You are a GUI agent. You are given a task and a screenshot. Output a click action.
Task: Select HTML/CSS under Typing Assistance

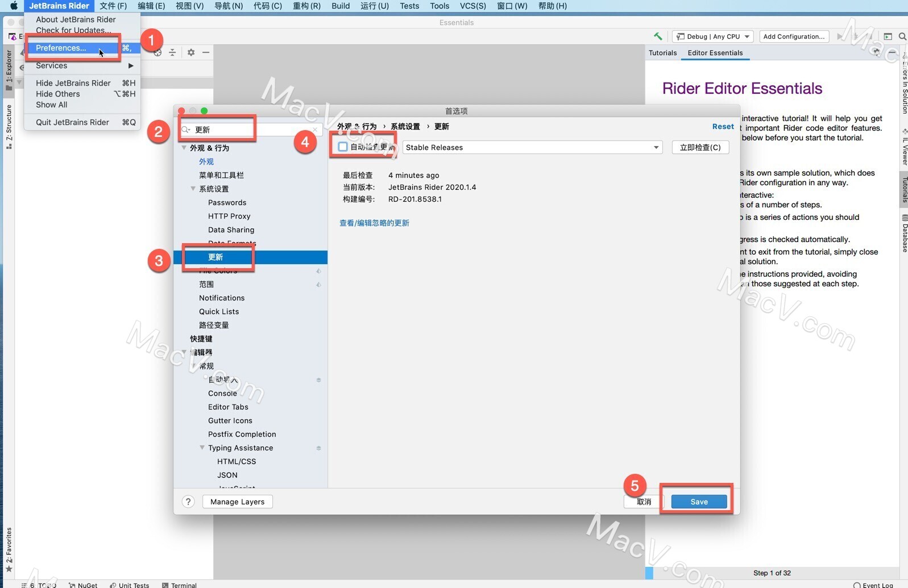click(x=237, y=461)
